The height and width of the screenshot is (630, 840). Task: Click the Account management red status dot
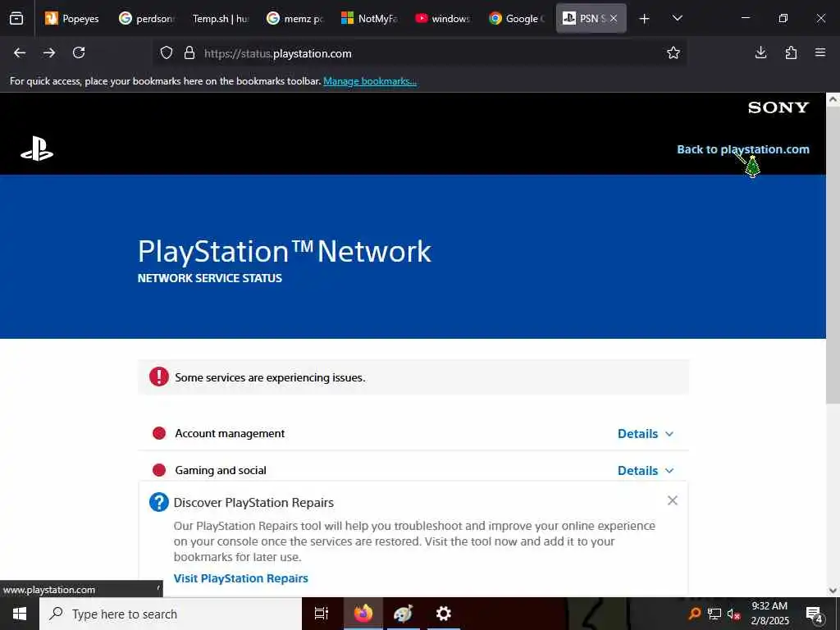coord(159,433)
